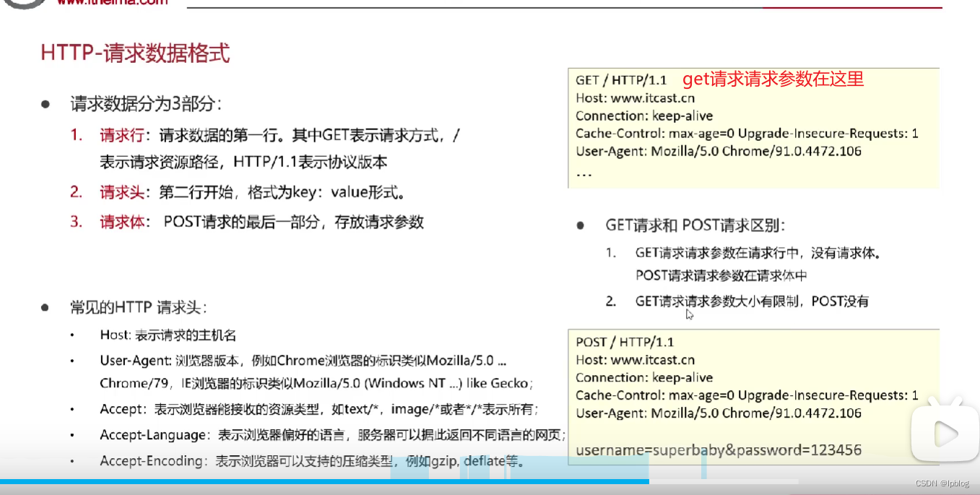980x495 pixels.
Task: Click "POST请求的最后一部分,存放请求参数"
Action: coord(293,222)
